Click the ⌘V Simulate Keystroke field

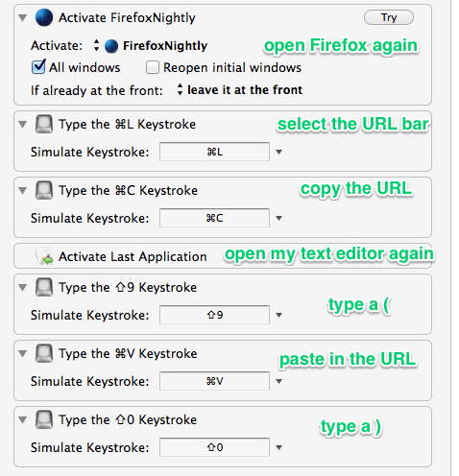coord(214,381)
